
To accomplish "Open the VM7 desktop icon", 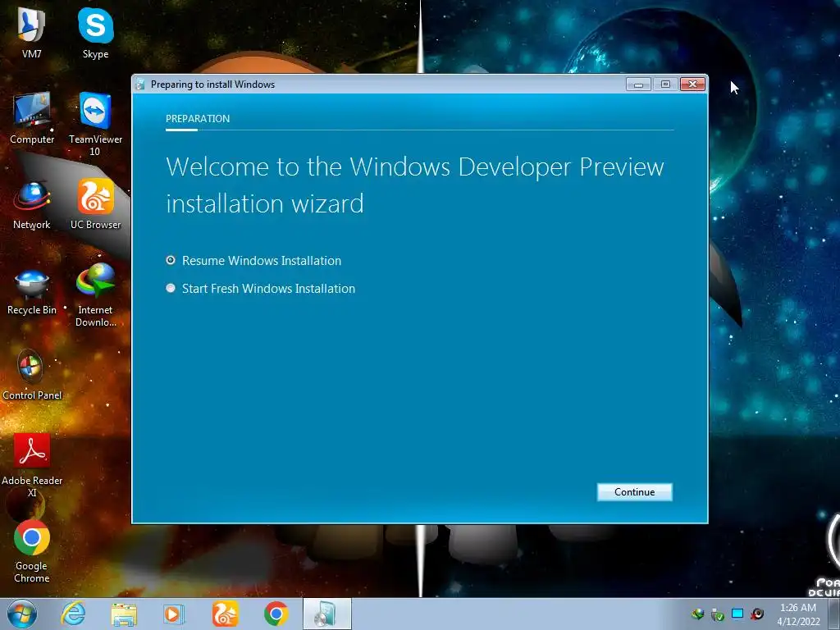I will (x=32, y=33).
